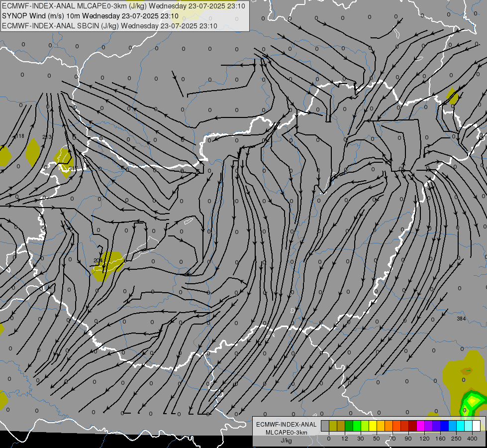The width and height of the screenshot is (487, 448).
Task: Click the SBCIN title line at top
Action: 109,26
